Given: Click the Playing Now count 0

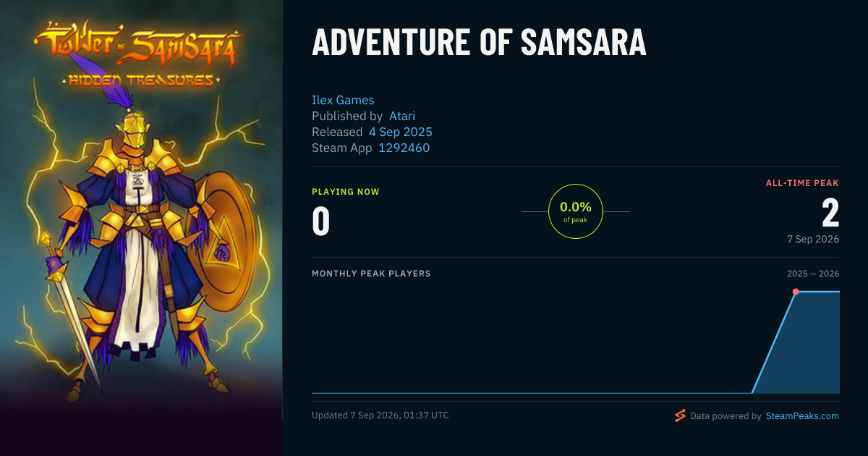Looking at the screenshot, I should 321,221.
